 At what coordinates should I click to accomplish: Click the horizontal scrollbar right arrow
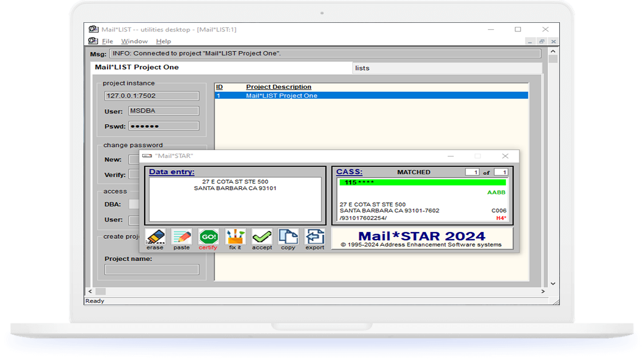click(x=543, y=291)
